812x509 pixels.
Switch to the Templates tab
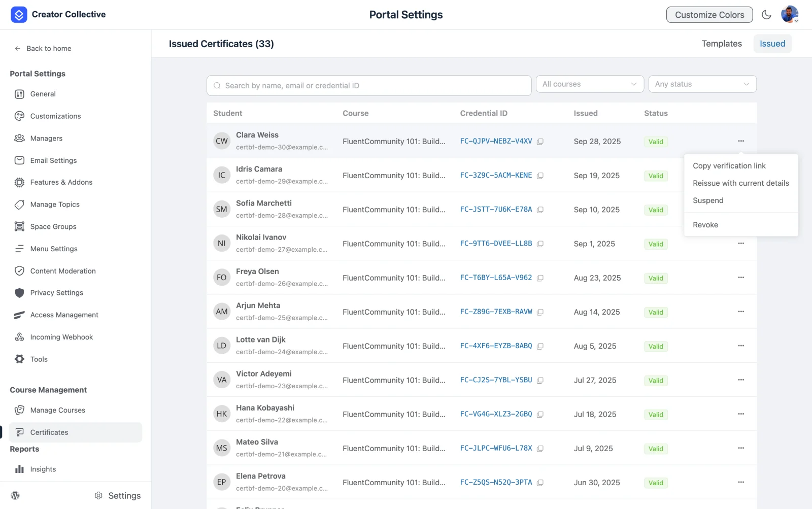(x=722, y=44)
